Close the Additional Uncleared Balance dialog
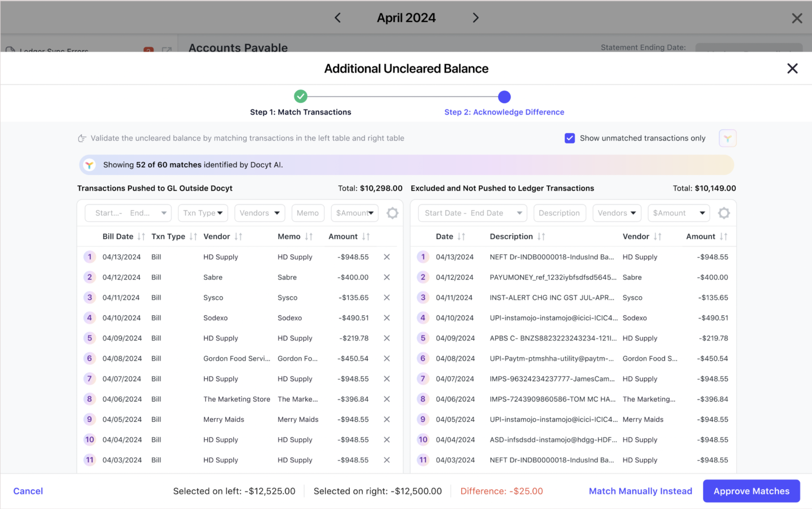 click(792, 69)
